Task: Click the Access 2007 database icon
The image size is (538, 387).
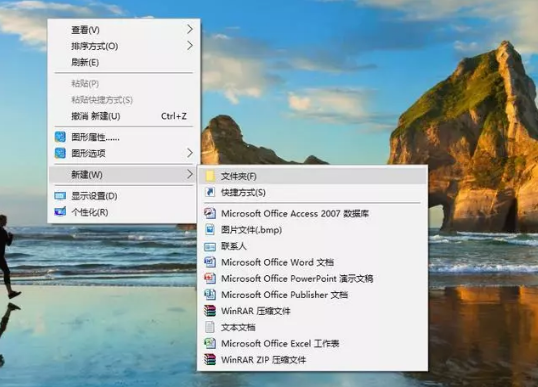Action: click(x=210, y=213)
